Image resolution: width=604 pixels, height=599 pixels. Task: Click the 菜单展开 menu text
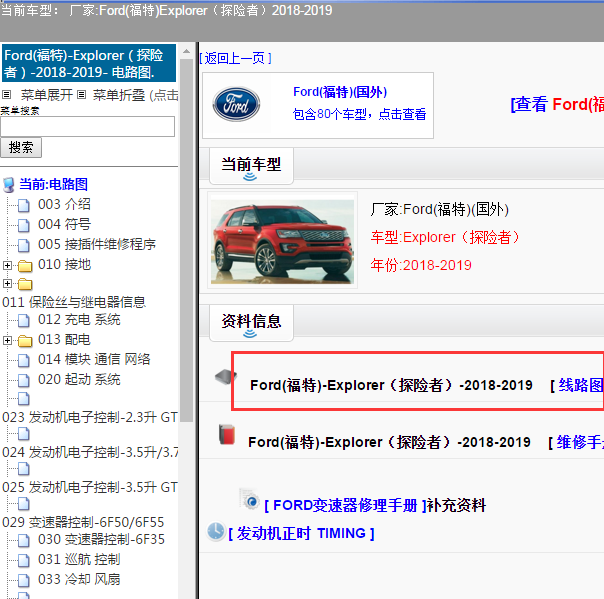(47, 95)
